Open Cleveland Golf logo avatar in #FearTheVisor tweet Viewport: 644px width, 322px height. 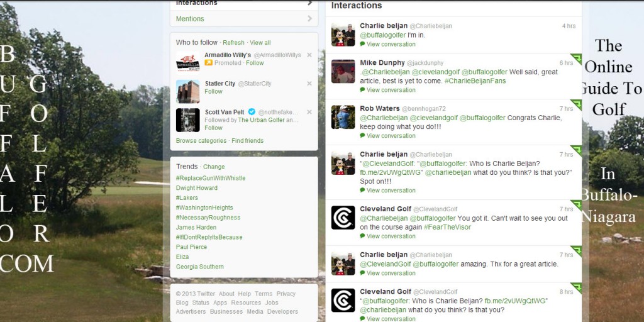pos(343,218)
